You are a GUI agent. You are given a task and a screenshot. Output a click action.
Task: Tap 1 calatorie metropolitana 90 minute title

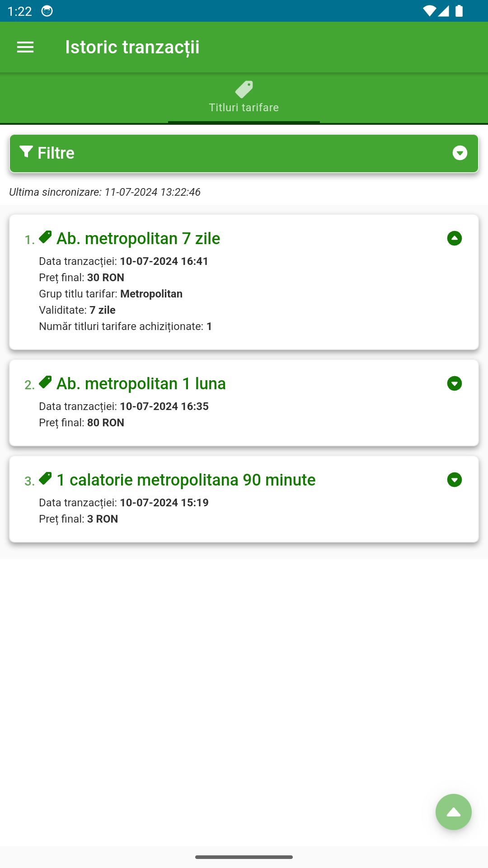tap(186, 480)
